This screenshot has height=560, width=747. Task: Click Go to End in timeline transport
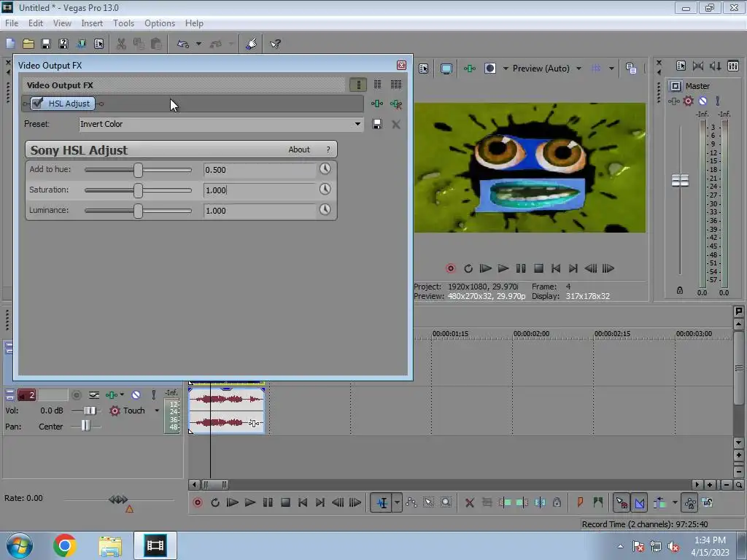[x=320, y=502]
